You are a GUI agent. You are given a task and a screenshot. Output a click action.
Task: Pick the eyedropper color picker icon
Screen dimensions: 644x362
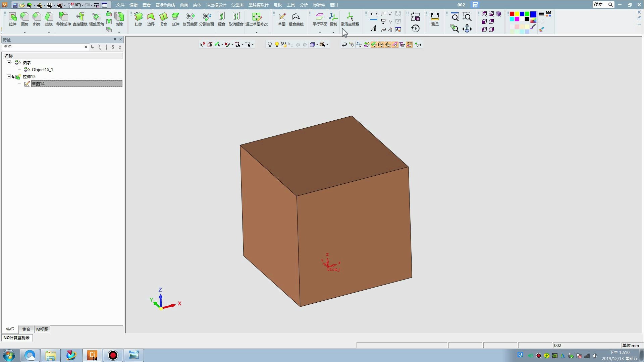click(533, 27)
